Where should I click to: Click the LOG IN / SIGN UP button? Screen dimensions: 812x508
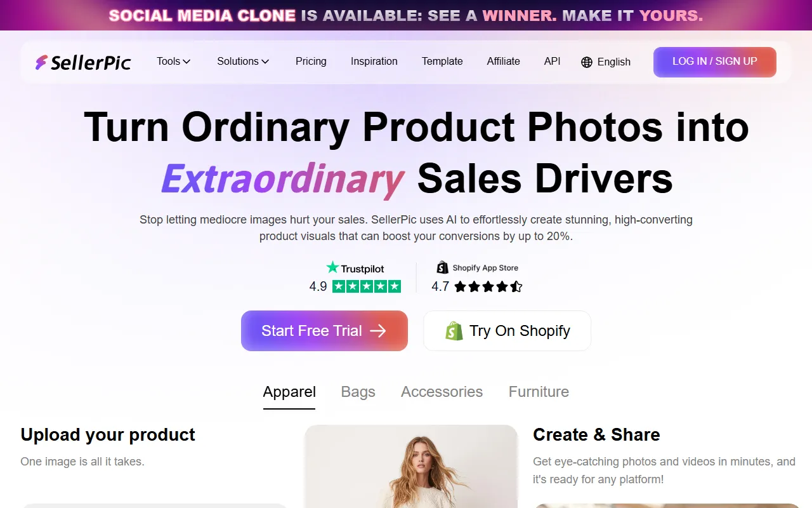coord(715,62)
